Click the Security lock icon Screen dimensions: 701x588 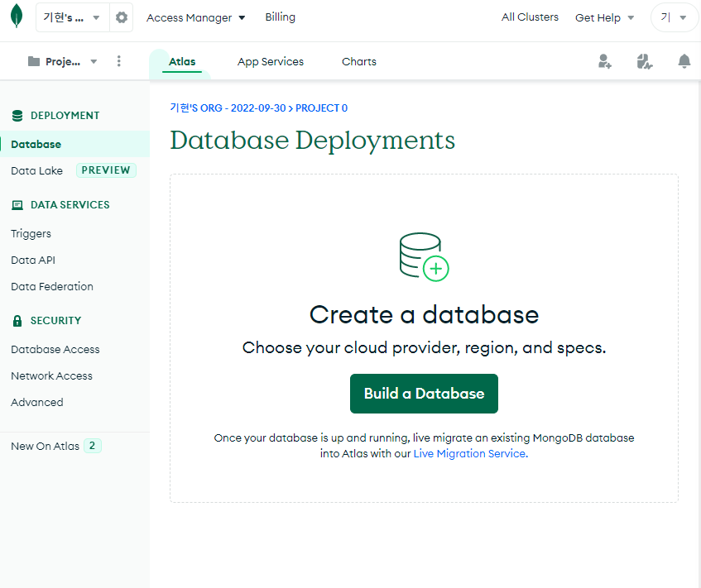(x=17, y=320)
